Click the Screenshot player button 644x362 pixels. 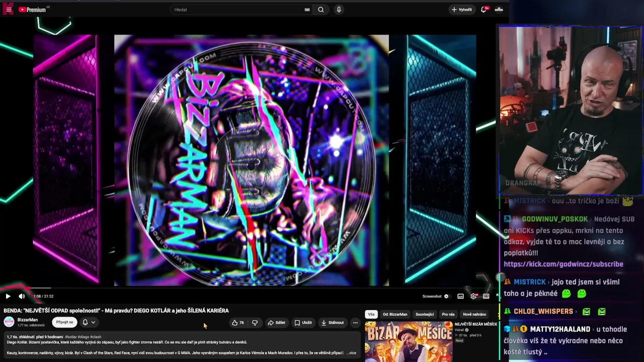pyautogui.click(x=432, y=296)
